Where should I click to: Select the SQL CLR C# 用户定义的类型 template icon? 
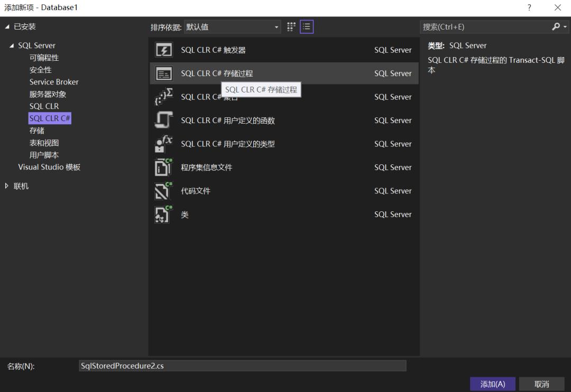pos(163,143)
